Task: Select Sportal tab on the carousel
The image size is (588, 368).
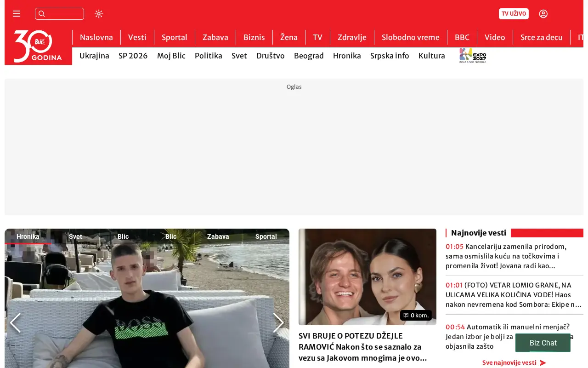Action: coord(266,236)
